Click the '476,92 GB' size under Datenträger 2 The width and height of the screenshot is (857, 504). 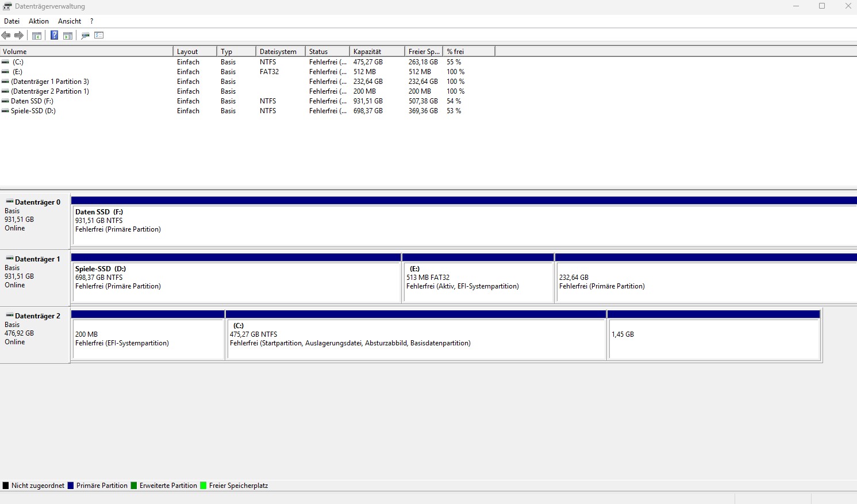(19, 333)
